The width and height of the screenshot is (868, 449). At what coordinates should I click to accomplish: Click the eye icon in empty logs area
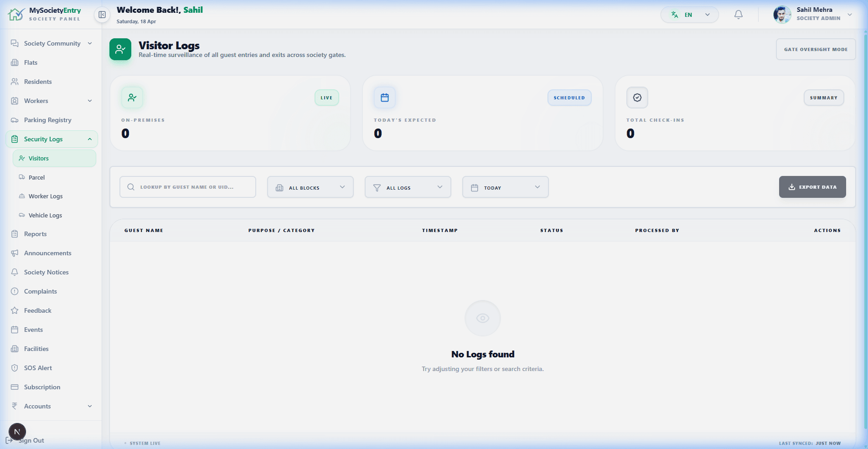pos(482,318)
